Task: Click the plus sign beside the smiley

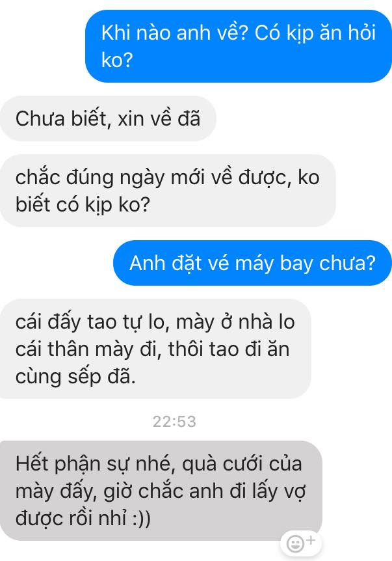Action: click(311, 540)
